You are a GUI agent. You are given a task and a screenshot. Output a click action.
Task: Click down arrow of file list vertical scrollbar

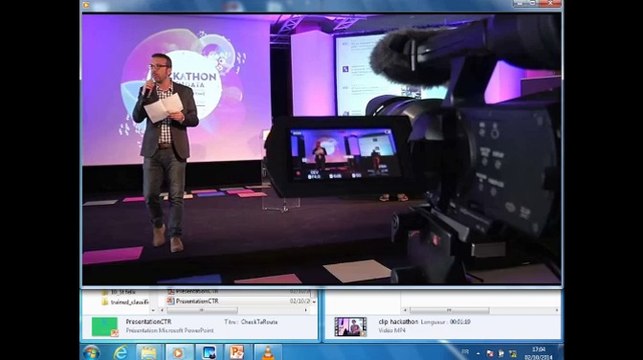click(314, 302)
